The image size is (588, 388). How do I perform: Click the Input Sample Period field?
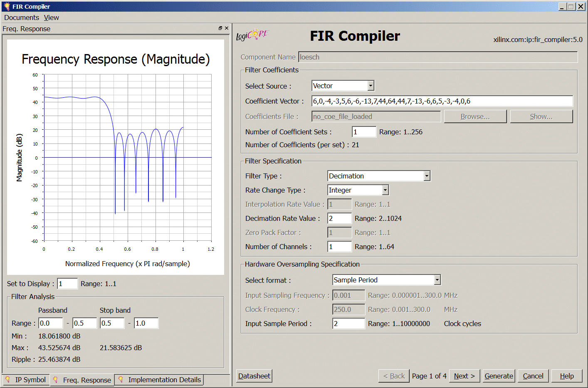pos(348,324)
